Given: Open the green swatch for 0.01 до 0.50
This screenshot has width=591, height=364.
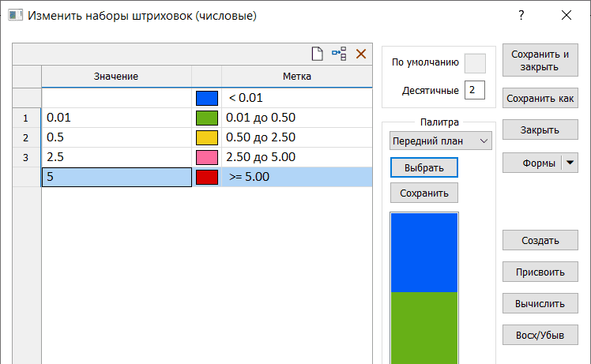Looking at the screenshot, I should click(207, 118).
